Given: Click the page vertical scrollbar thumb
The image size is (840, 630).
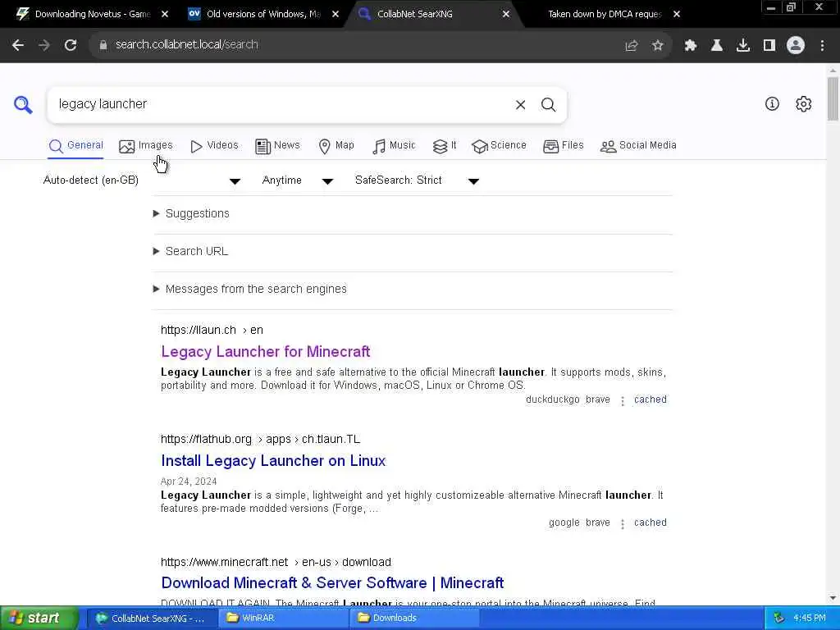Looking at the screenshot, I should (833, 99).
